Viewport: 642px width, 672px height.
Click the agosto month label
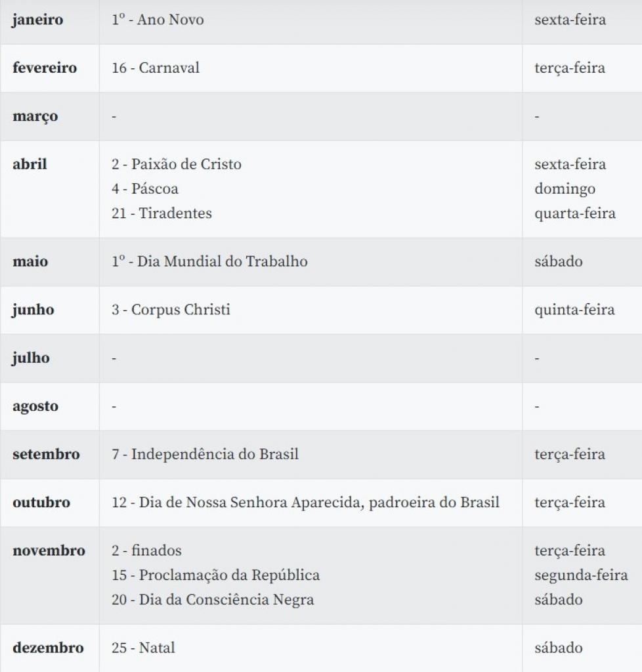[x=35, y=406]
